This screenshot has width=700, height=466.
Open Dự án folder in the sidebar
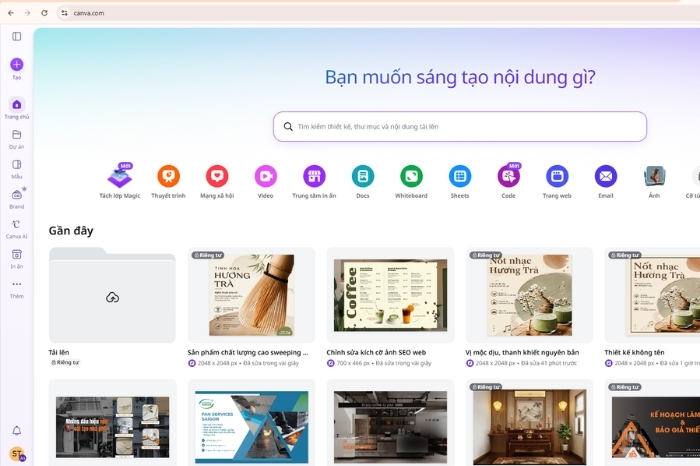coord(17,139)
